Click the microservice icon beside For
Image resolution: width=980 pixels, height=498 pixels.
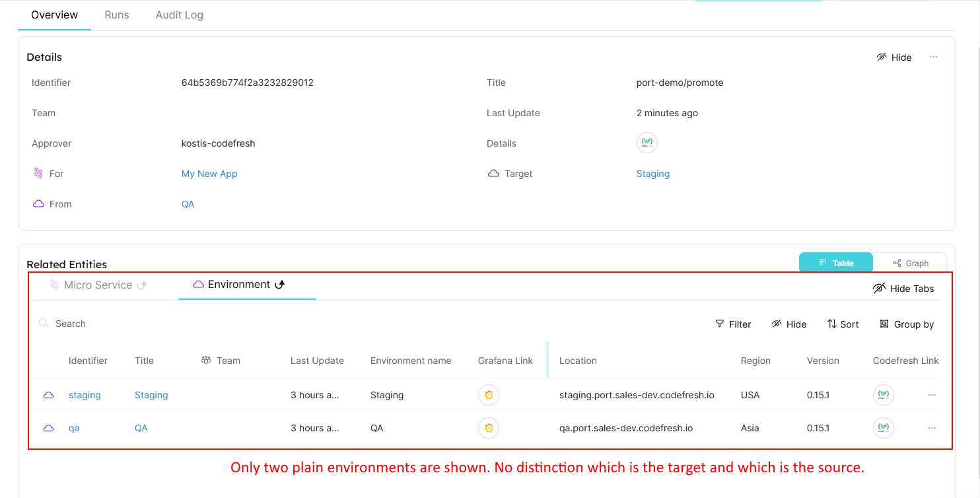[x=38, y=173]
